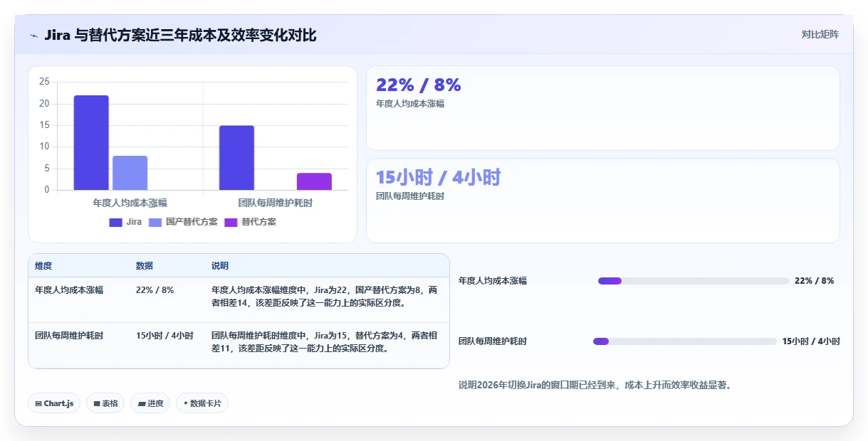Click the 年度人均成本涨幅 caption in data card
Image resolution: width=868 pixels, height=441 pixels.
click(410, 104)
